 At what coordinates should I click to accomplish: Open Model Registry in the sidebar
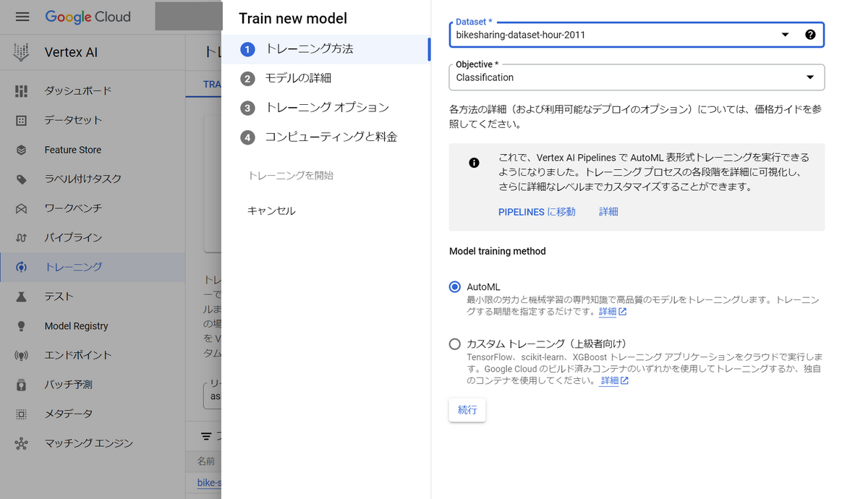click(93, 326)
